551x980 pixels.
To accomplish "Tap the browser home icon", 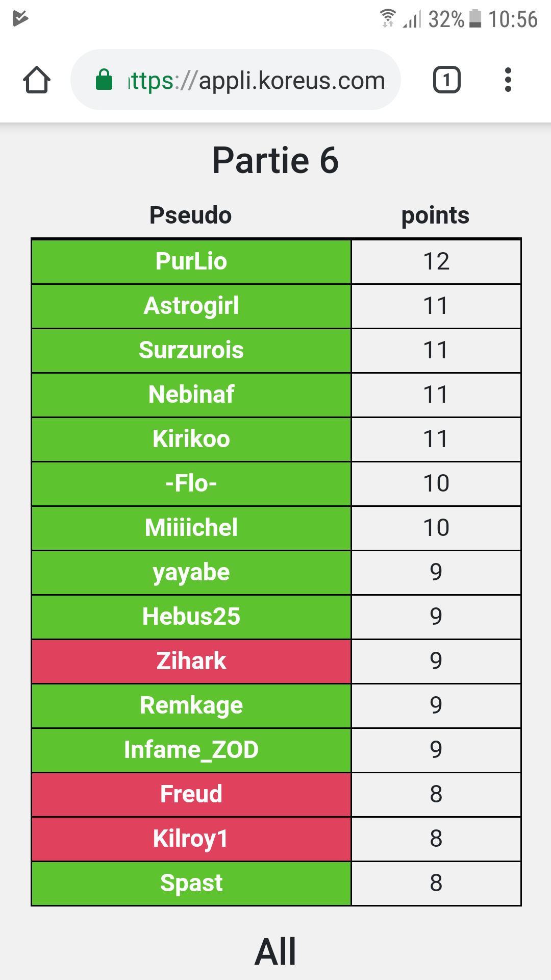I will (37, 80).
